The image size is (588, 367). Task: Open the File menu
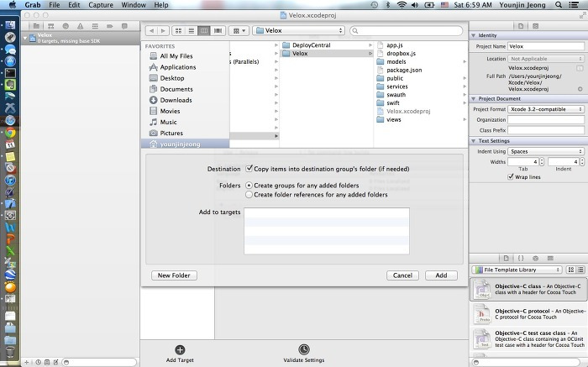(55, 5)
